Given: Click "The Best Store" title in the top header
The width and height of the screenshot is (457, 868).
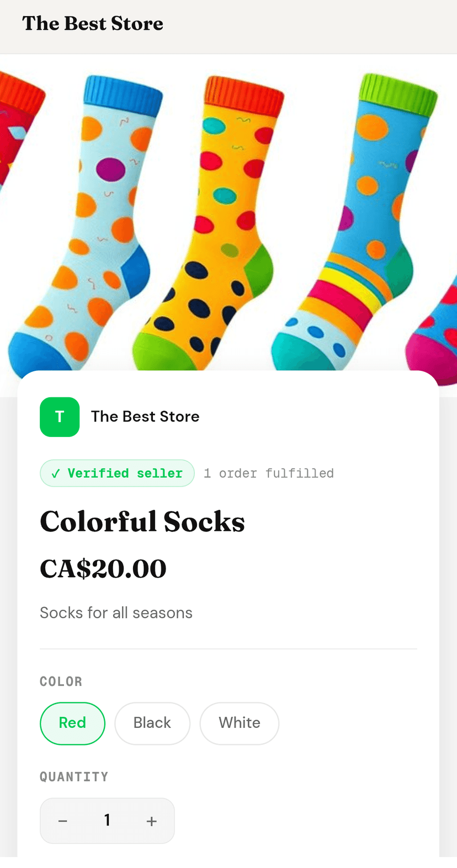Looking at the screenshot, I should [92, 24].
